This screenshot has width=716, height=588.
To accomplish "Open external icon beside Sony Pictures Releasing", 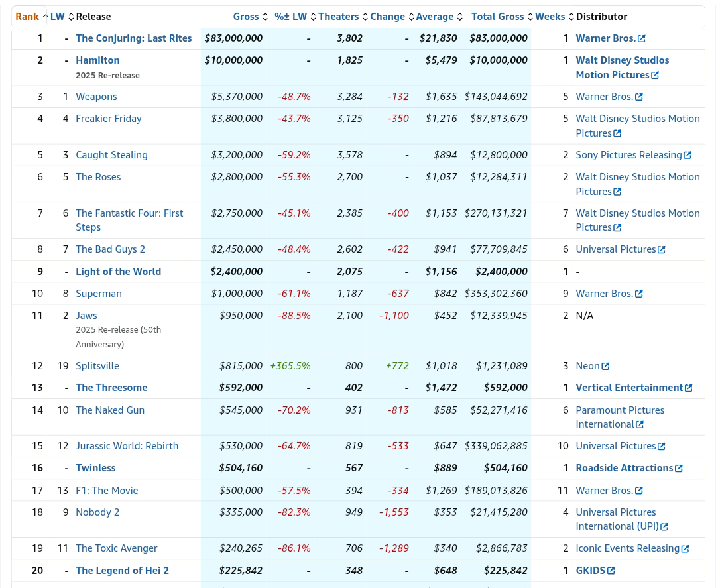I will tap(687, 156).
